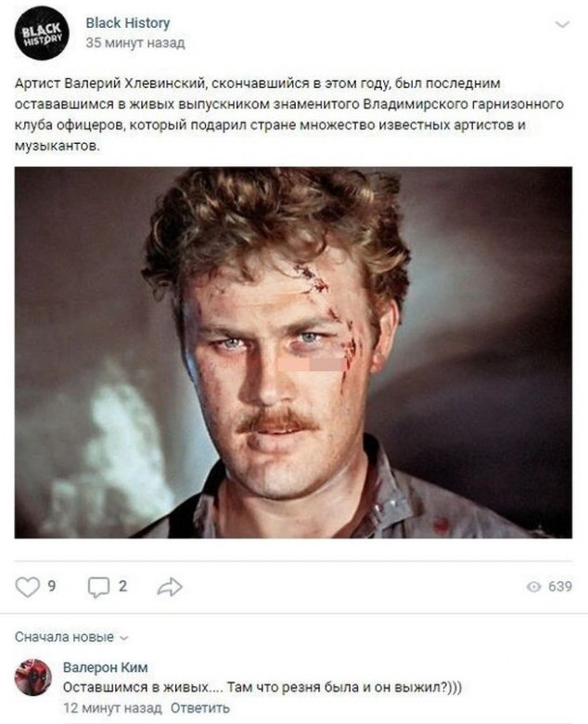
Task: Open comment timestamp 12 минут назад
Action: pos(112,708)
